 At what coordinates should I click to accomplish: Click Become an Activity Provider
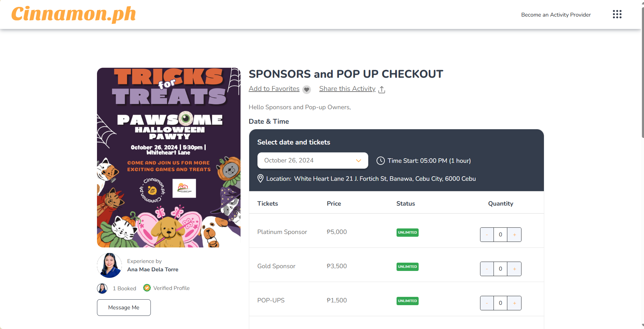tap(556, 15)
